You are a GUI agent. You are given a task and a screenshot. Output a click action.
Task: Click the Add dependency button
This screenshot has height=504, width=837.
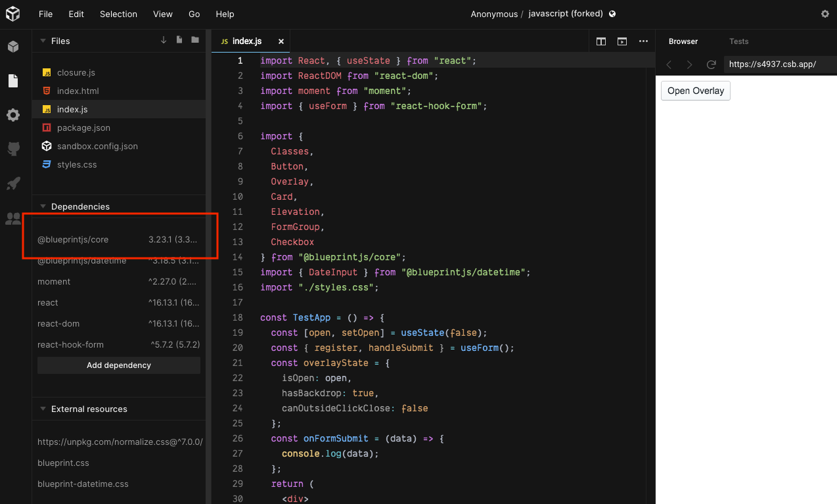[118, 365]
